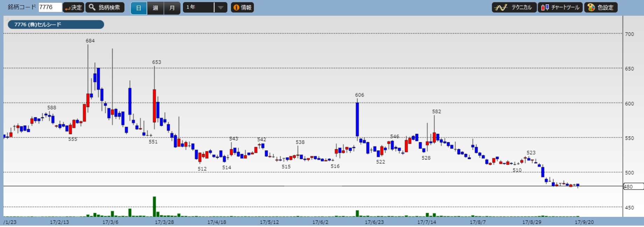Screen dimensions: 644x227
Task: Click the 17/9/20 date axis label
Action: (x=584, y=222)
